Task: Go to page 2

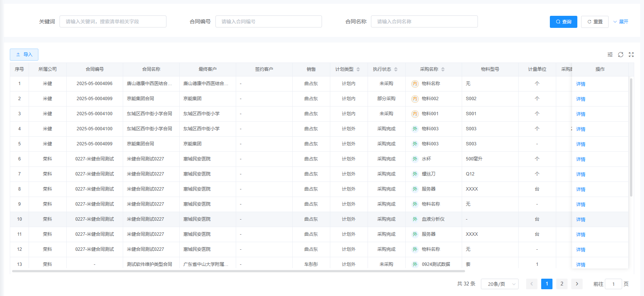Action: [x=562, y=284]
